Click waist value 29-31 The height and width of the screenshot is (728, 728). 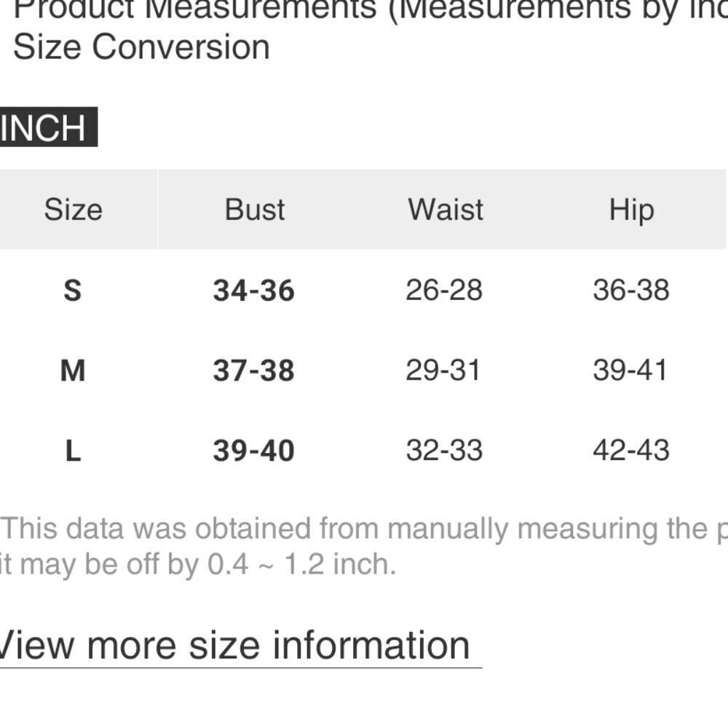click(443, 370)
